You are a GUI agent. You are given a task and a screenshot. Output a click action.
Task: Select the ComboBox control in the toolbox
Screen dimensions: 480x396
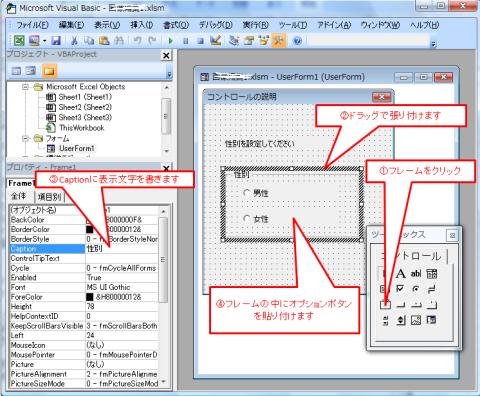click(x=432, y=274)
